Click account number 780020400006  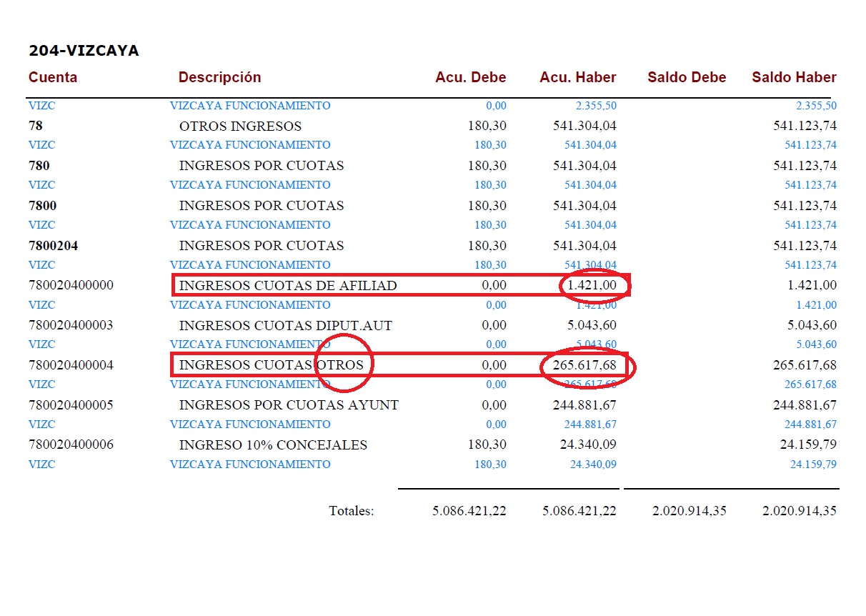point(71,444)
